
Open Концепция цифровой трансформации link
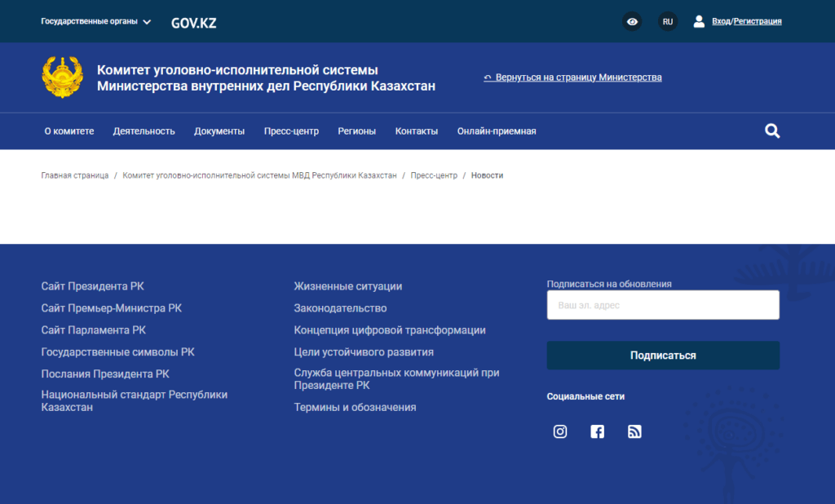390,329
